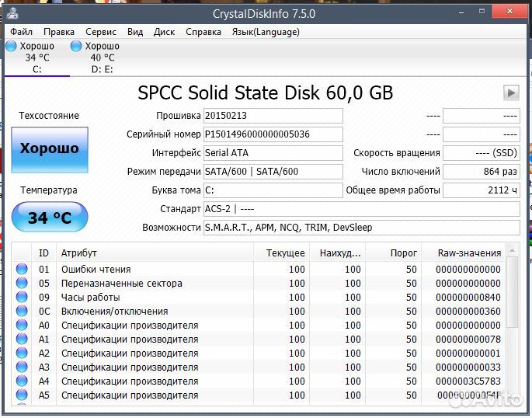Click raw value 000000000078
This screenshot has width=532, height=418.
468,340
